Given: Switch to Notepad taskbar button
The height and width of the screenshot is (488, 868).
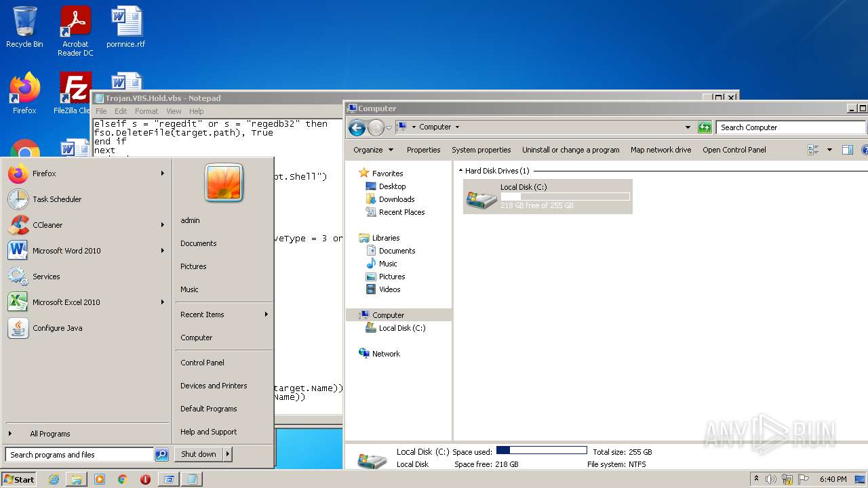Looking at the screenshot, I should pyautogui.click(x=192, y=479).
